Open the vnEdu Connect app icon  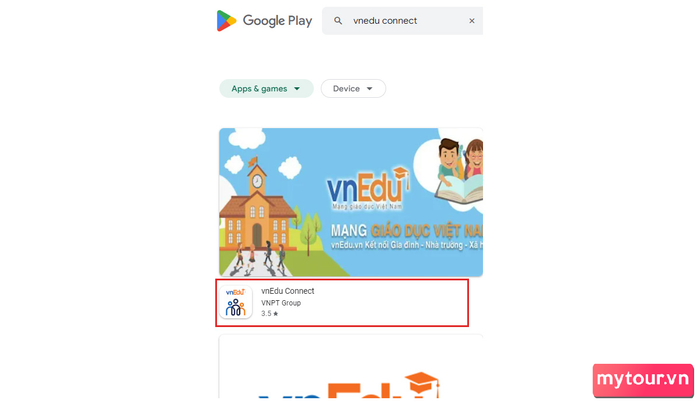pyautogui.click(x=236, y=302)
